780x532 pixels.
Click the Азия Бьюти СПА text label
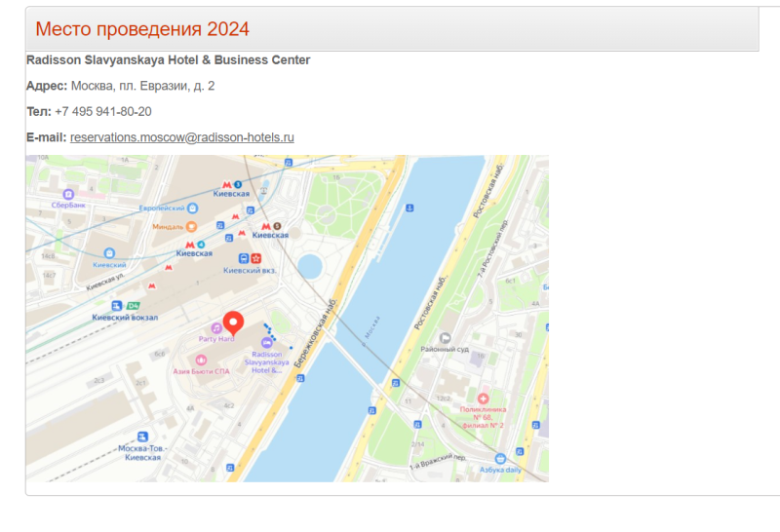pos(202,371)
